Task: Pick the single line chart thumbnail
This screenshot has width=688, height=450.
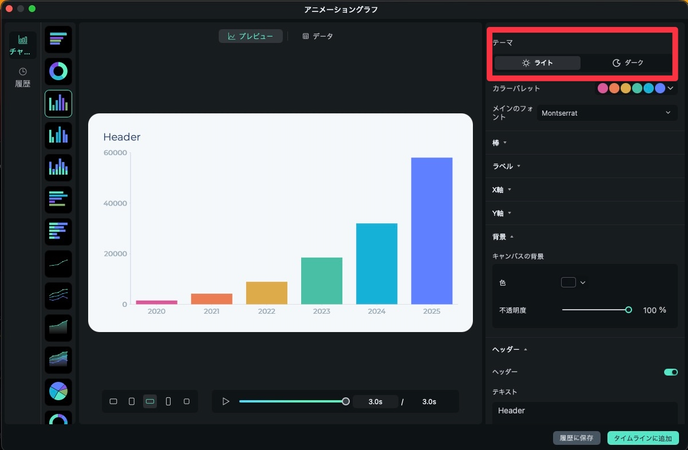Action: 58,265
